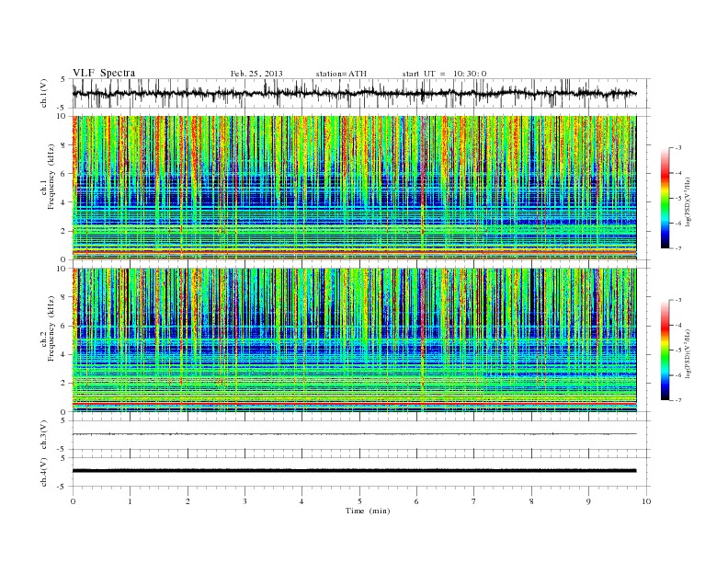The height and width of the screenshot is (563, 728).
Task: Click the 'Time (min)' axis title
Action: [368, 511]
